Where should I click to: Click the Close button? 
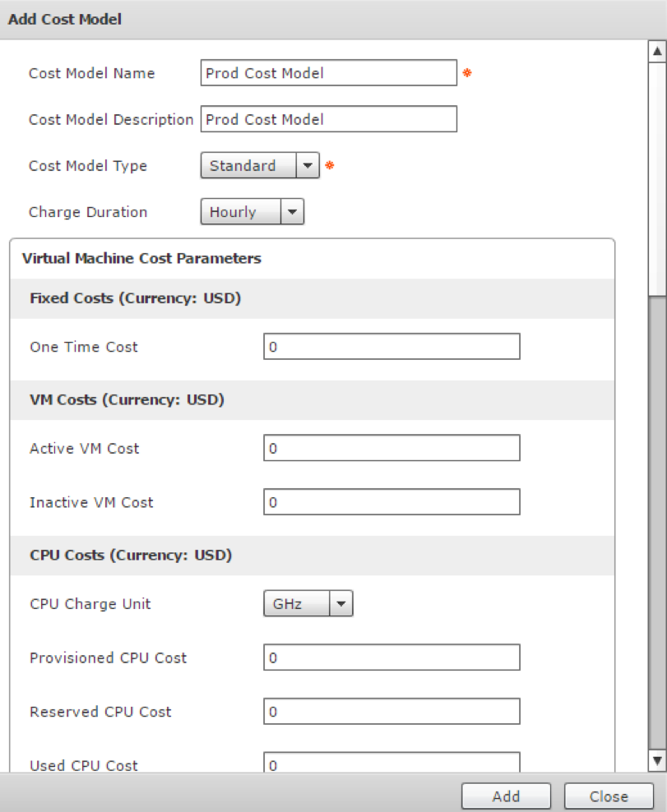pyautogui.click(x=609, y=796)
